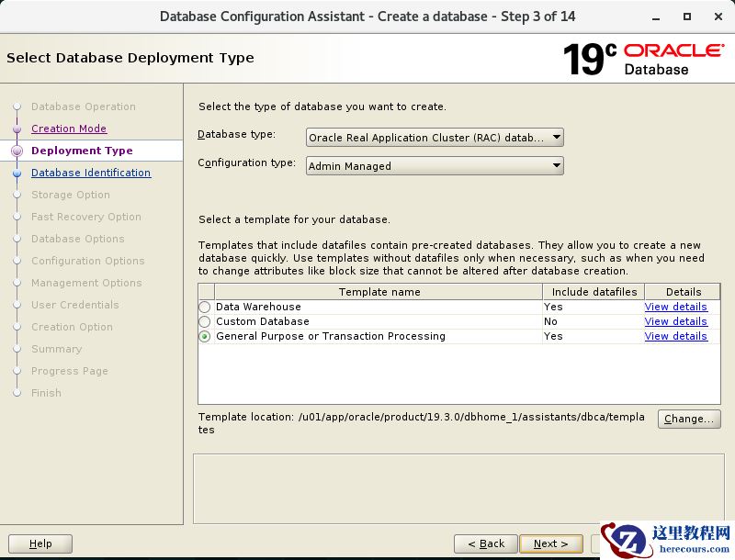View details for Custom Database template

(675, 321)
